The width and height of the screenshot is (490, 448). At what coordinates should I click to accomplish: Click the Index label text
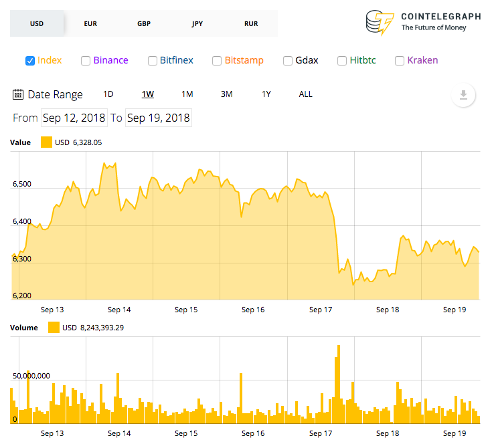pyautogui.click(x=50, y=60)
